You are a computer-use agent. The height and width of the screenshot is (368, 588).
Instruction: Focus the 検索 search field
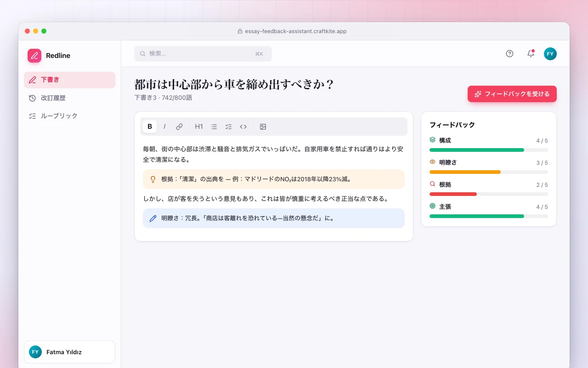[x=203, y=54]
